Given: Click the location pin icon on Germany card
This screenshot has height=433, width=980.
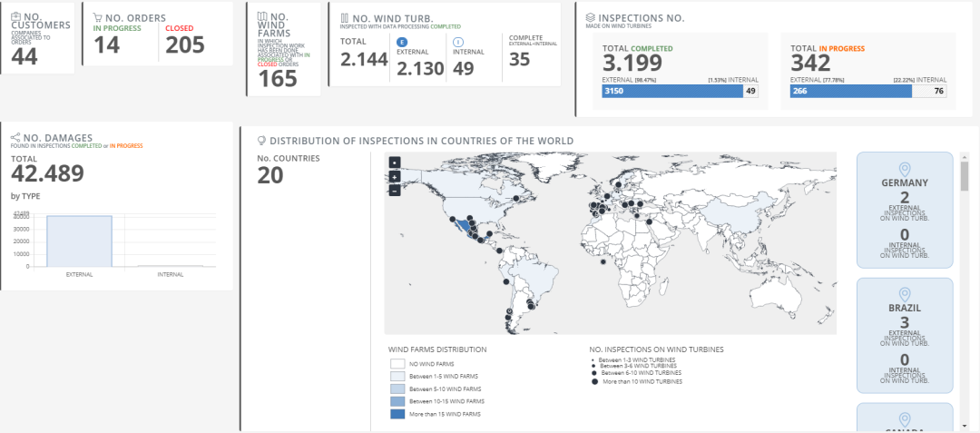Looking at the screenshot, I should click(904, 169).
